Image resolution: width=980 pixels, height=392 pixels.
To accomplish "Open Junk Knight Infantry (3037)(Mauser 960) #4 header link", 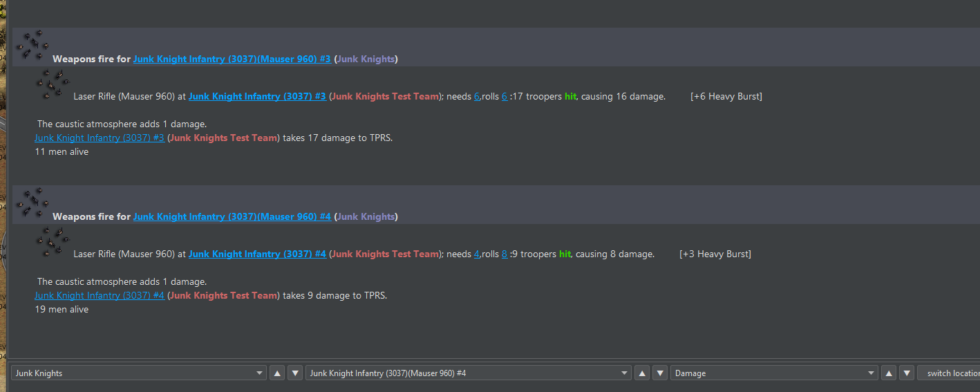I will [x=232, y=217].
